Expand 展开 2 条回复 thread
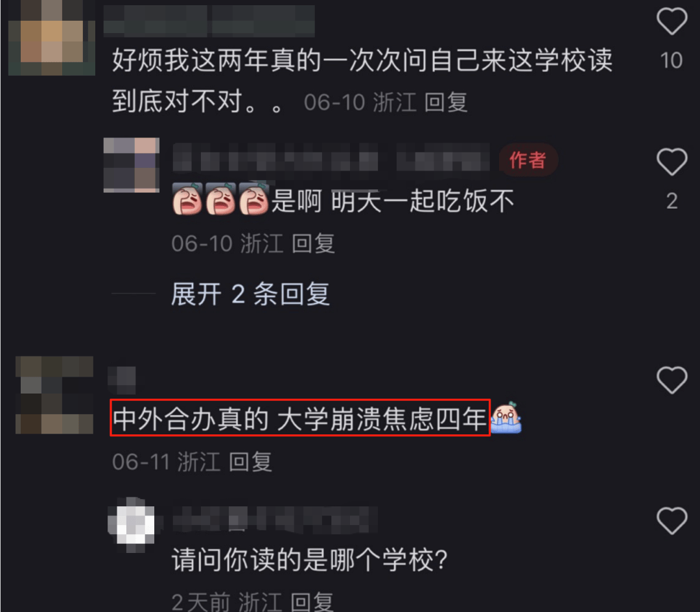The width and height of the screenshot is (700, 612). 250,294
